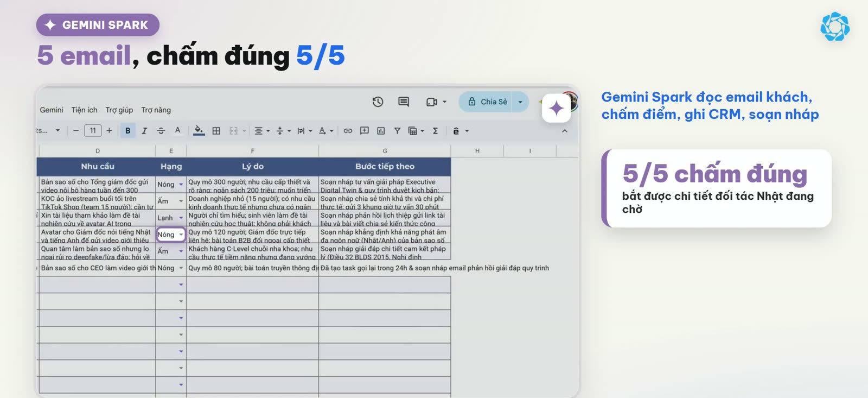This screenshot has height=398, width=868.
Task: Select column I header
Action: pos(530,151)
